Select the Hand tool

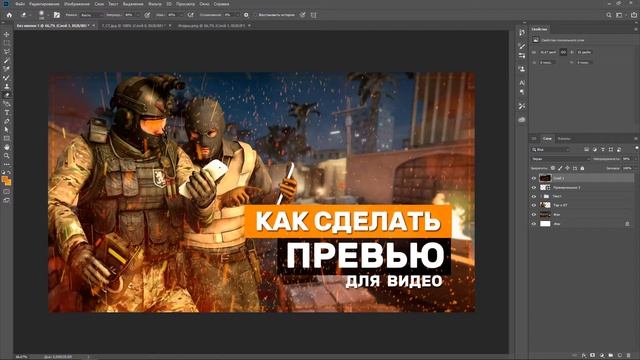pyautogui.click(x=7, y=147)
